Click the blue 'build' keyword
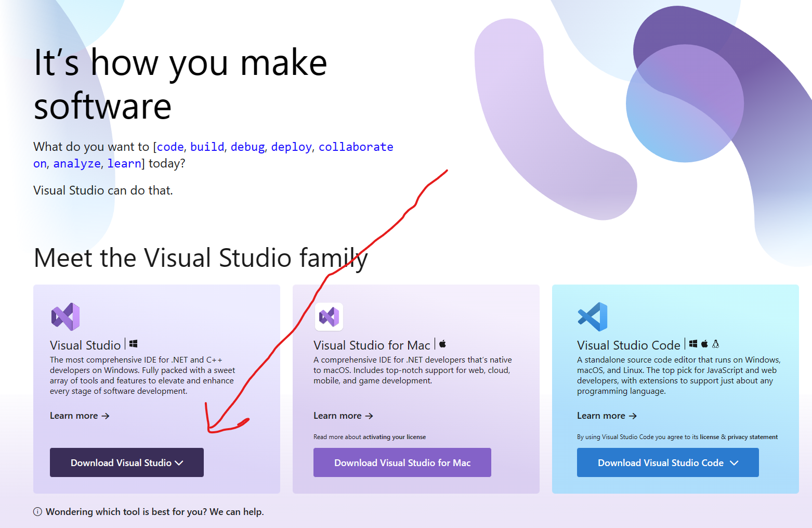Image resolution: width=812 pixels, height=528 pixels. [x=207, y=147]
